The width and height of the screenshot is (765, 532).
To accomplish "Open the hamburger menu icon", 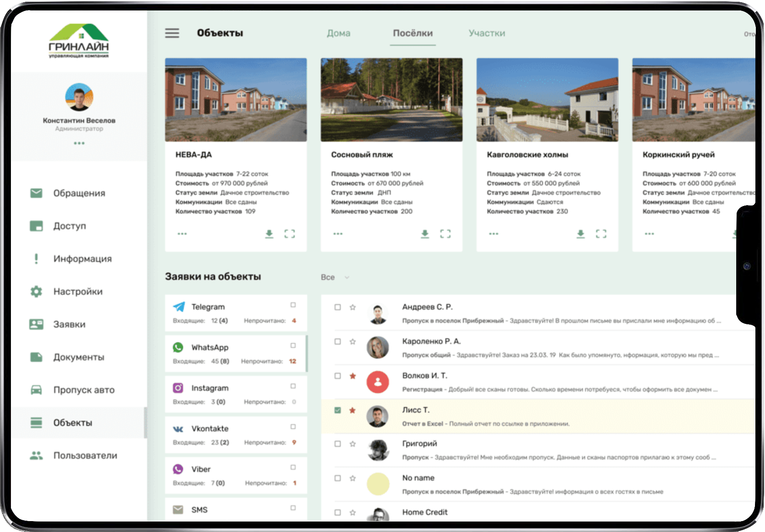I will (172, 33).
